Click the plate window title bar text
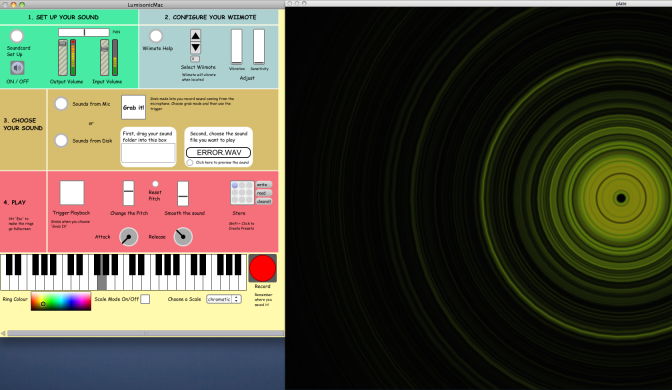Screen dimensions: 672x390 point(621,3)
